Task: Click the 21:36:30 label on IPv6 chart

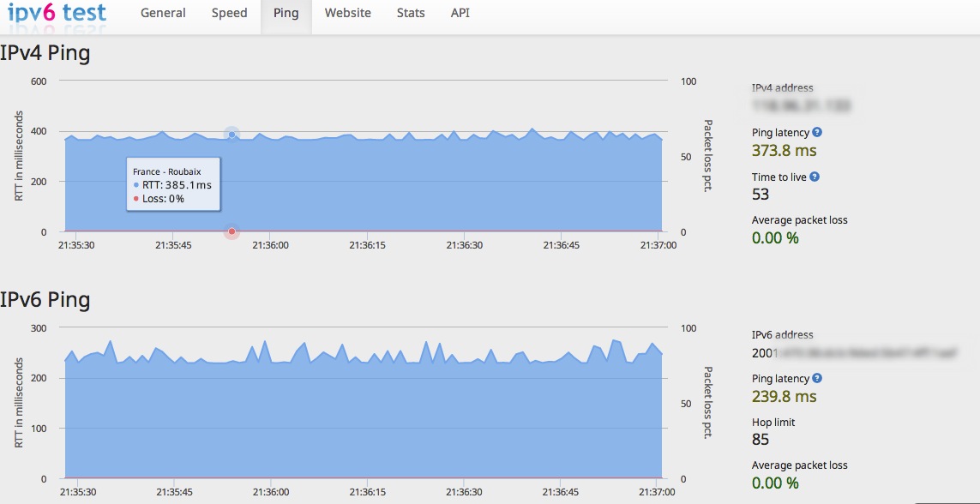Action: click(x=463, y=491)
